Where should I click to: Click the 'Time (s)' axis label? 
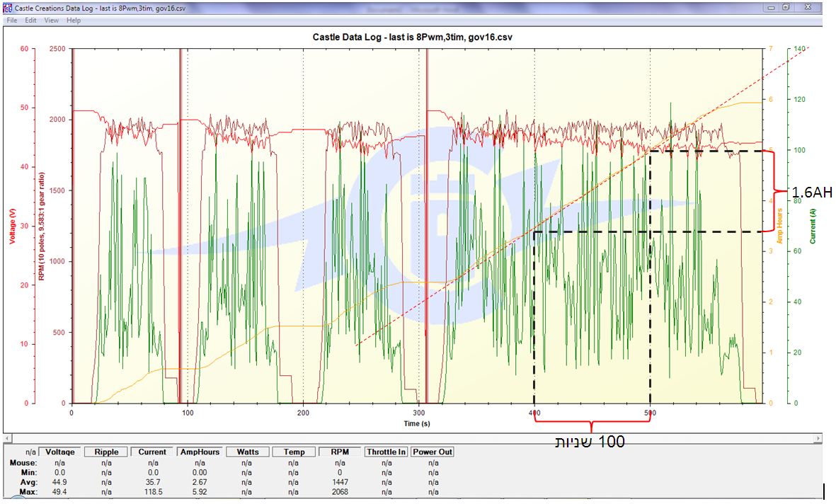[x=417, y=423]
